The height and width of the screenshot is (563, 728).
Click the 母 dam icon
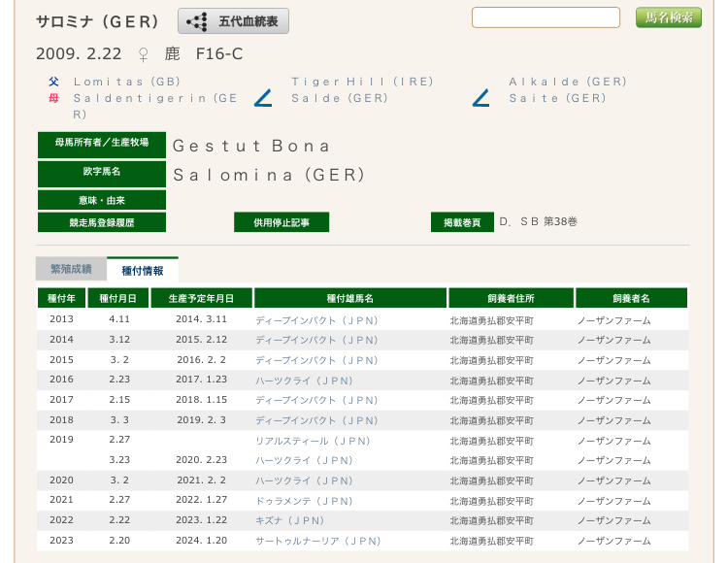click(x=53, y=98)
